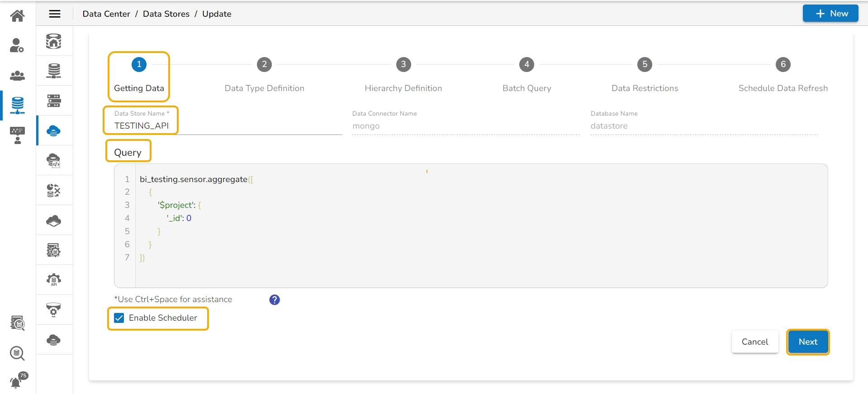This screenshot has height=394, width=868.
Task: Click the '_id': 0 line in query
Action: tap(179, 218)
